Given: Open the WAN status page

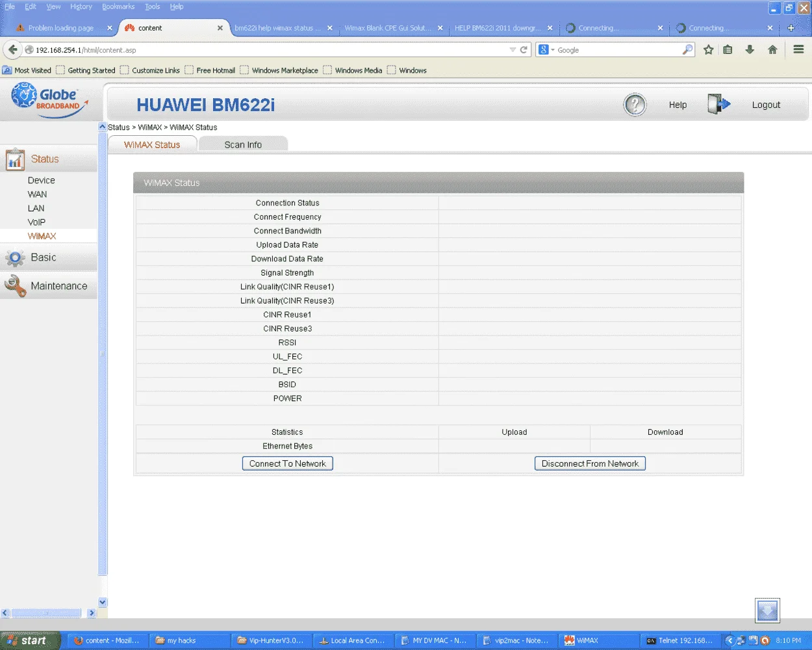Looking at the screenshot, I should pos(37,194).
